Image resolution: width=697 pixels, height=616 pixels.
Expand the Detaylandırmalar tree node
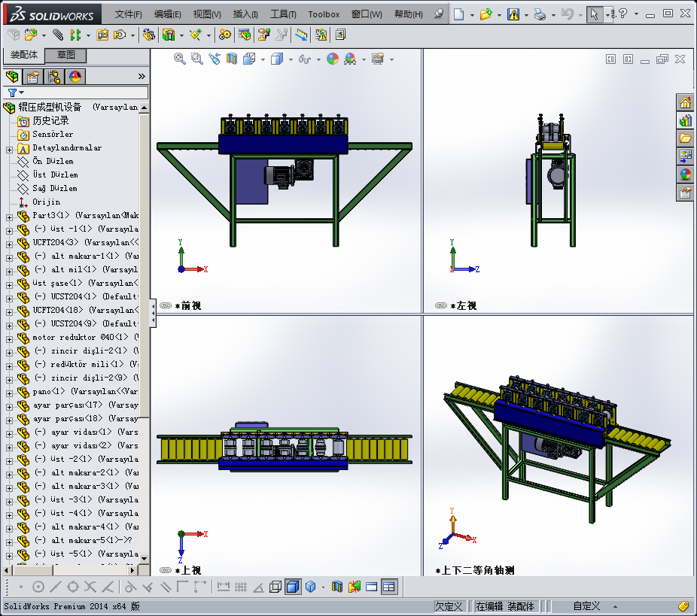pos(9,150)
